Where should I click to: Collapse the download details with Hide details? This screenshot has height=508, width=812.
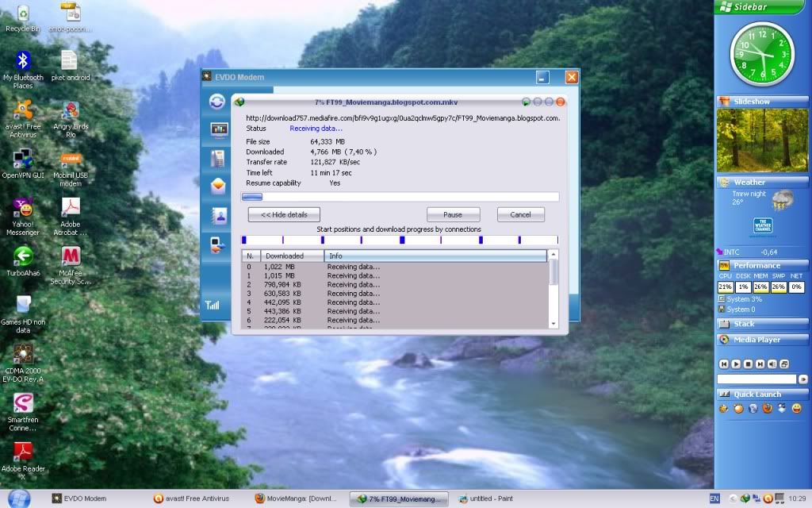coord(284,214)
